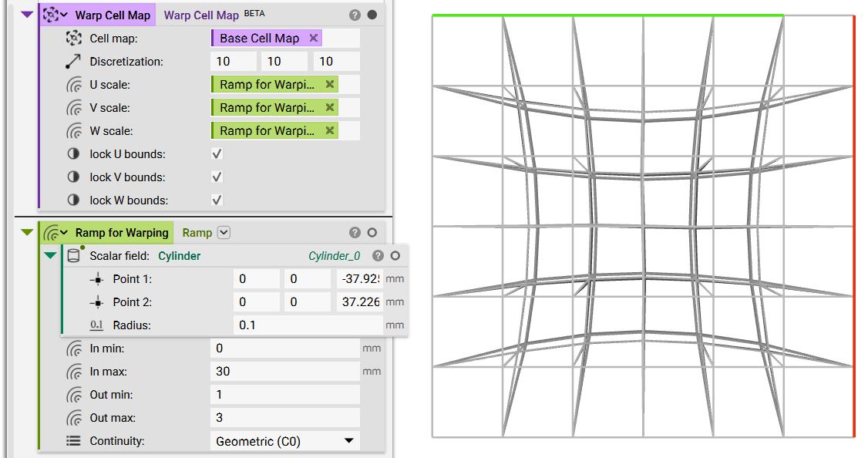Screen dimensions: 868x458
Task: Click the point marker icon beside Point 1
Action: click(x=96, y=278)
